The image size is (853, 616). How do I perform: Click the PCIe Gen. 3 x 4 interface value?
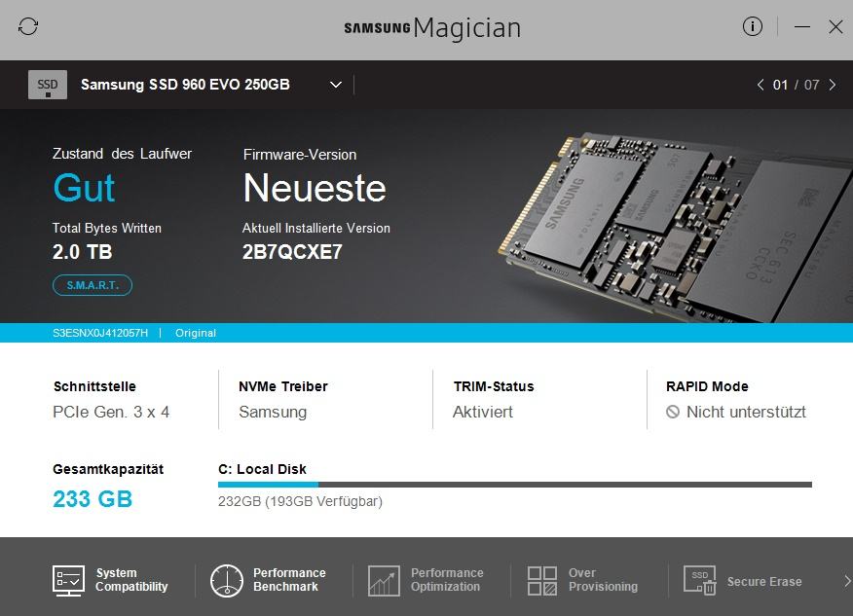click(111, 412)
